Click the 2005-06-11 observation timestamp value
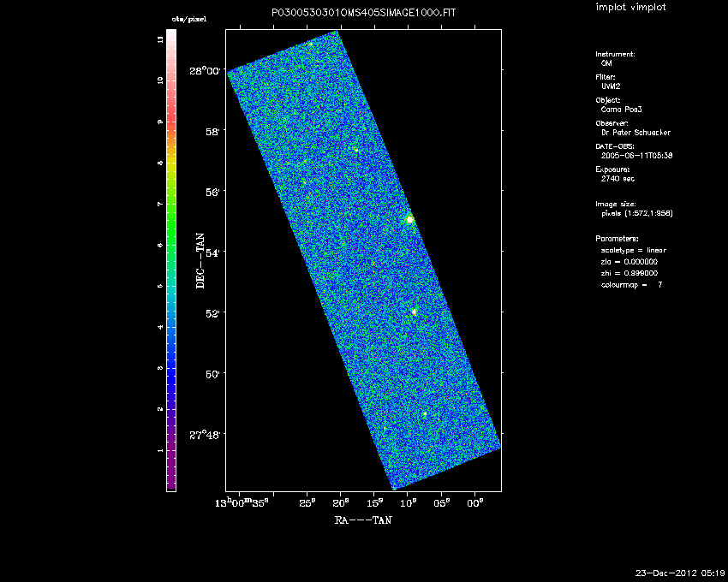Viewport: 728px width, 582px height. coord(636,156)
